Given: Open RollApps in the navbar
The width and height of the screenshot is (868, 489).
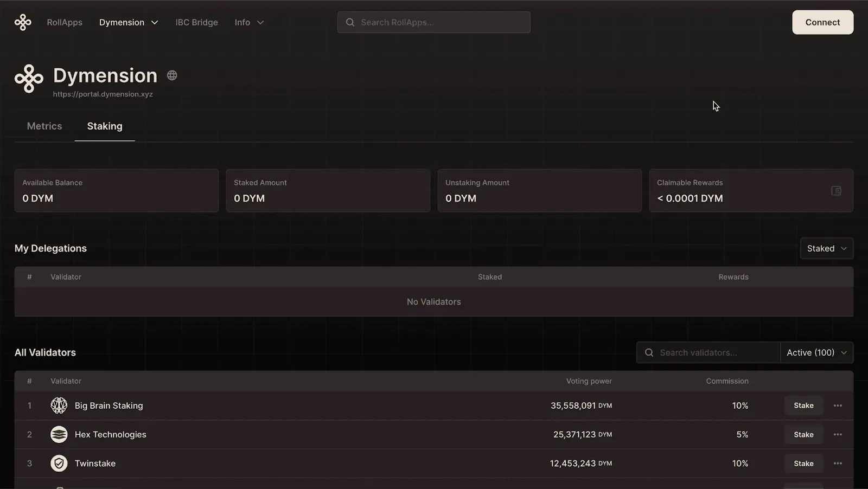Looking at the screenshot, I should 65,22.
